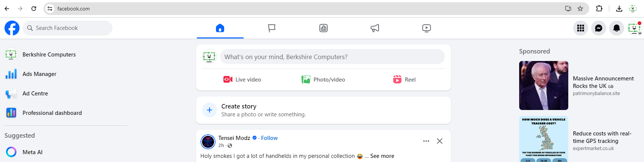Viewport: 644px width, 162px height.
Task: Open the nine-dot apps menu
Action: pos(581,28)
